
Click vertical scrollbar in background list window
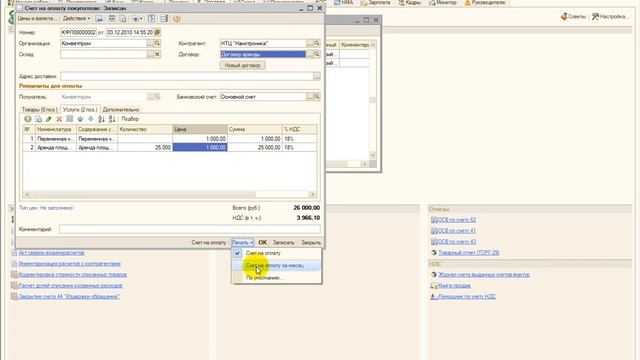[x=372, y=100]
